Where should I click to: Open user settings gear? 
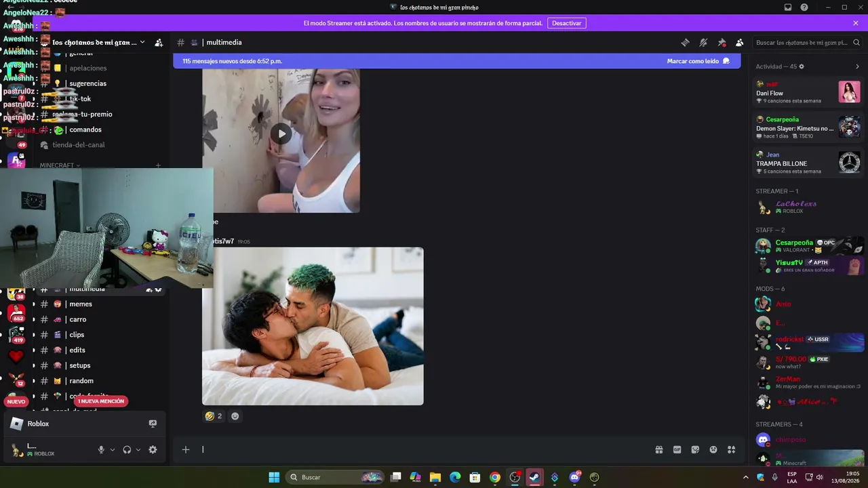click(153, 449)
